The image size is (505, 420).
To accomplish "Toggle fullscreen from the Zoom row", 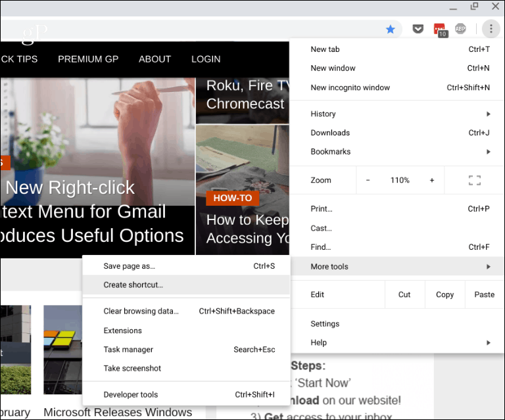I will click(x=474, y=180).
